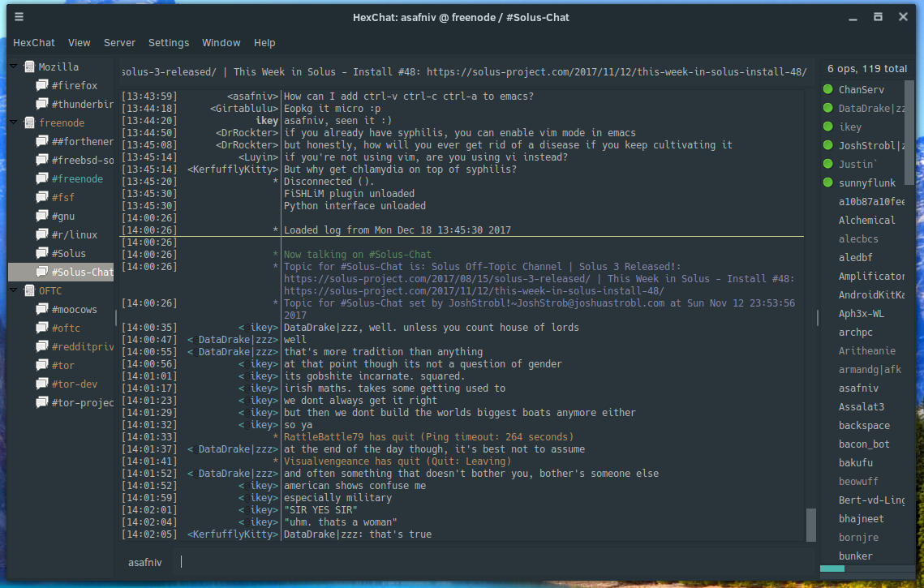Click ChanServ's green op status dot
The width and height of the screenshot is (924, 588).
tap(828, 89)
